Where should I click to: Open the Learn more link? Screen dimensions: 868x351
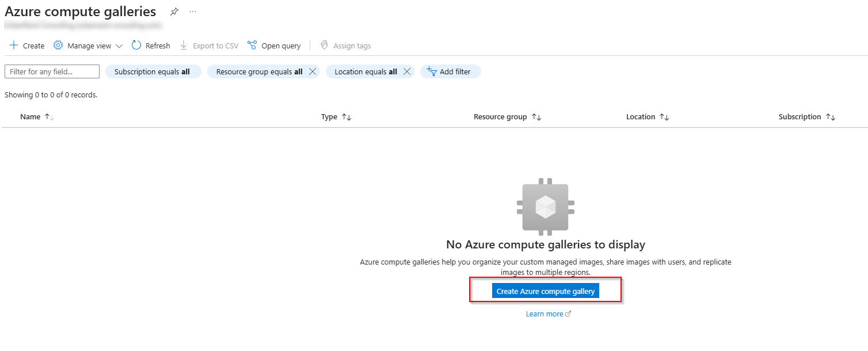[545, 314]
